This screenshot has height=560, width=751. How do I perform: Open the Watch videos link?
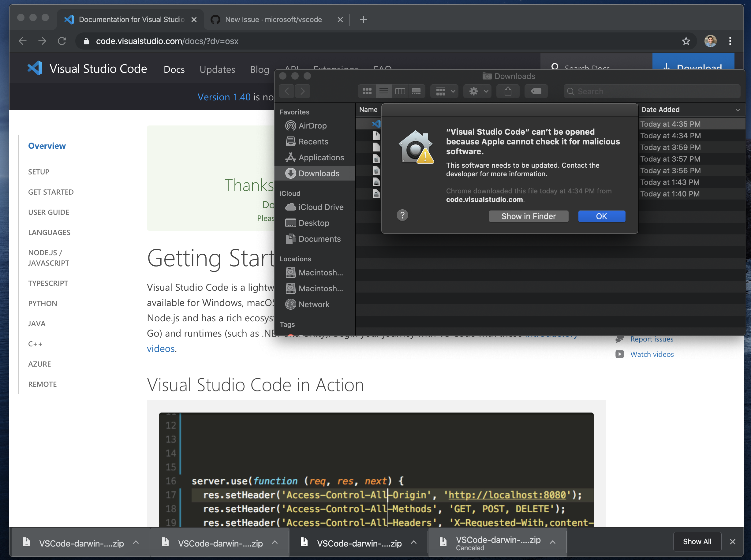click(x=652, y=354)
